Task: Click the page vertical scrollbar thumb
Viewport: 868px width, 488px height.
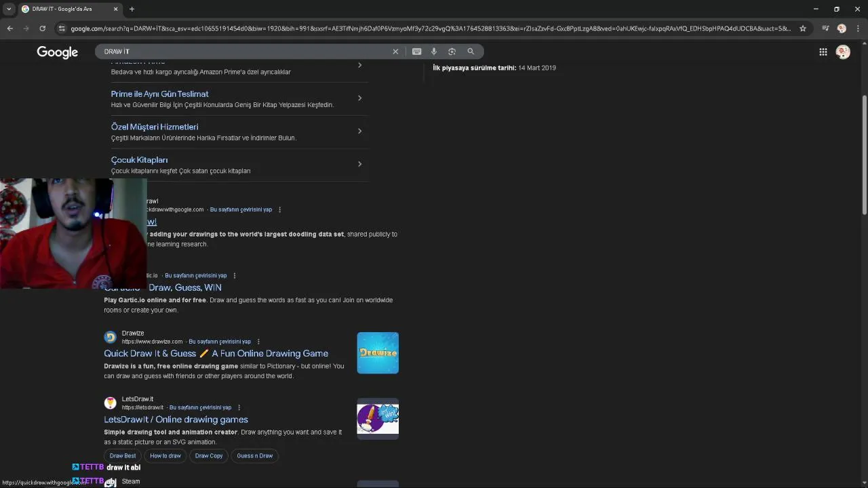Action: (864, 156)
